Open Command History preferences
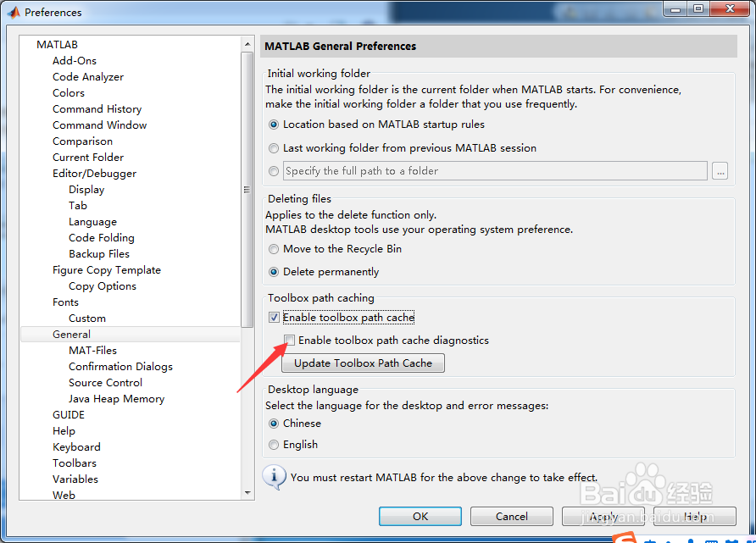The image size is (756, 543). pyautogui.click(x=97, y=109)
